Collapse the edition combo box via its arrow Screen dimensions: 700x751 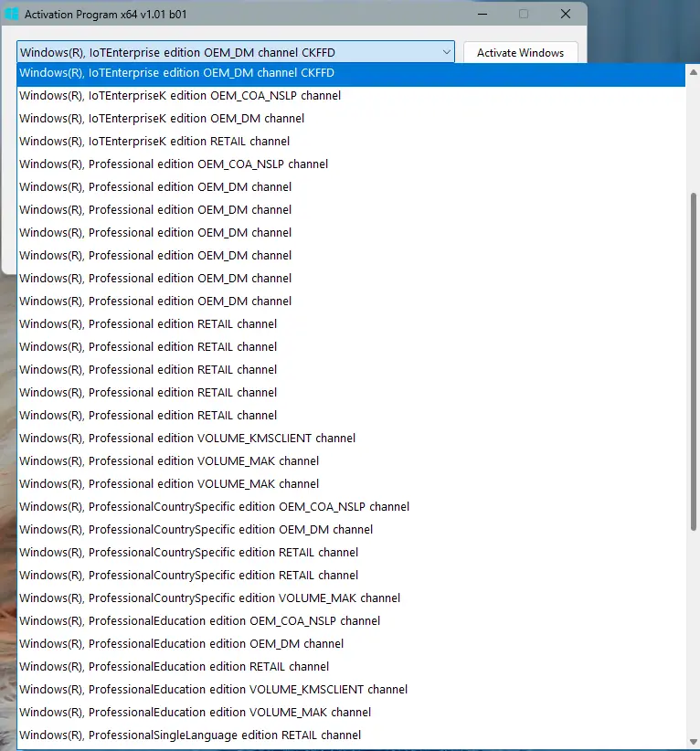click(446, 52)
